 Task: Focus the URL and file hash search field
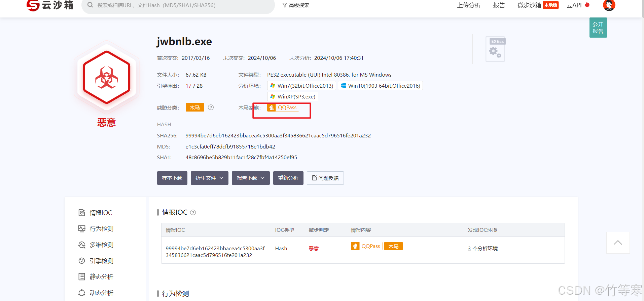pyautogui.click(x=178, y=5)
